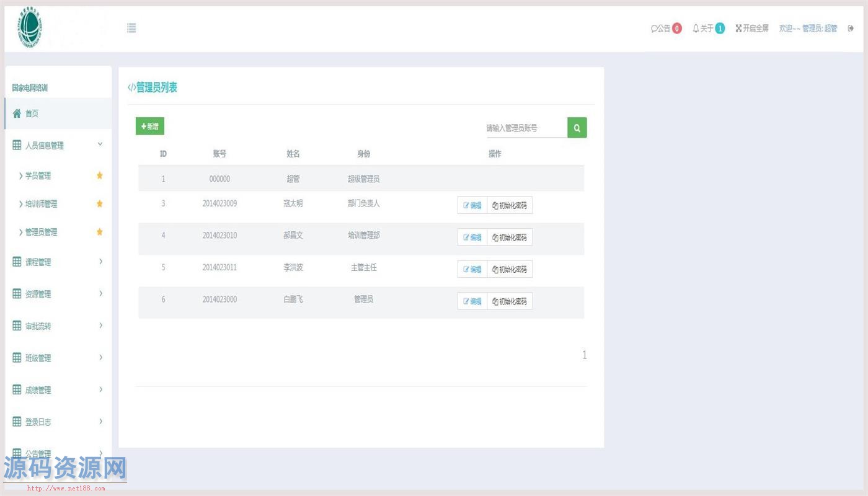Click the search magnifier button
This screenshot has width=868, height=496.
pyautogui.click(x=577, y=128)
